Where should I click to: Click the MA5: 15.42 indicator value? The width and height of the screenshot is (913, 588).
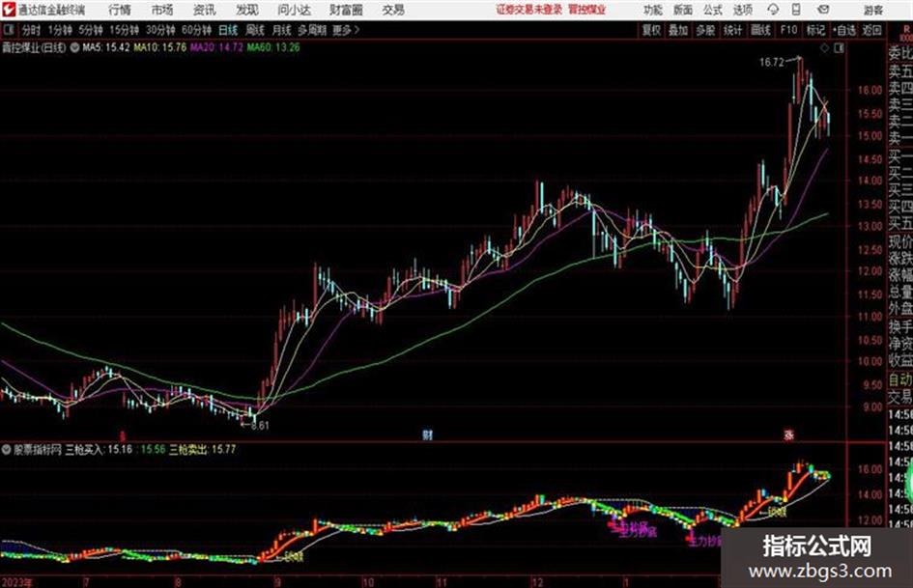[106, 47]
